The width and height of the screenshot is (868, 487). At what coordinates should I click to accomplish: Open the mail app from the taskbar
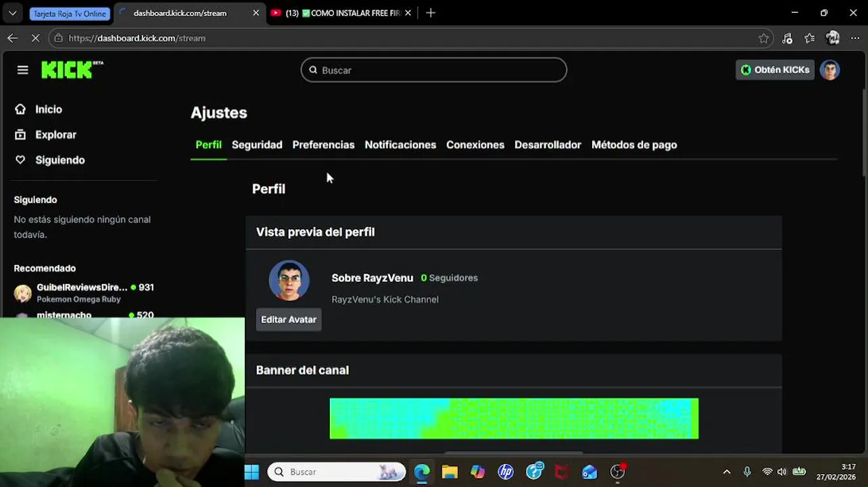point(589,471)
